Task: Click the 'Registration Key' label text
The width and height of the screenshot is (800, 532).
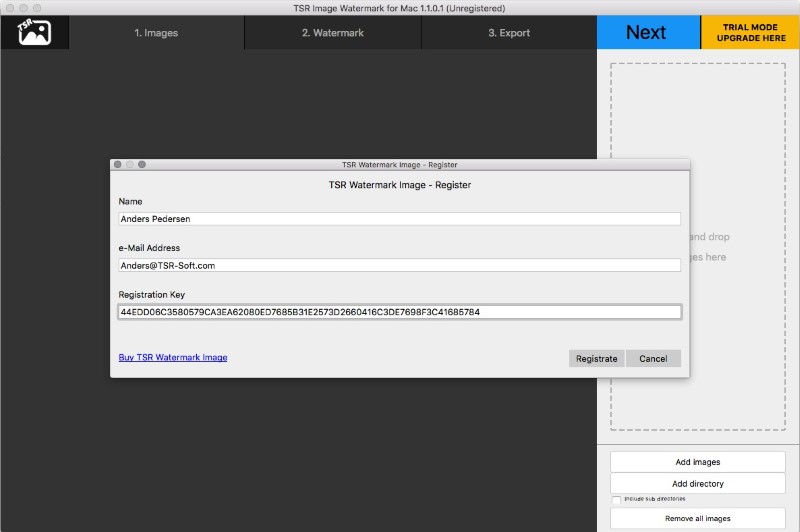Action: pyautogui.click(x=152, y=294)
